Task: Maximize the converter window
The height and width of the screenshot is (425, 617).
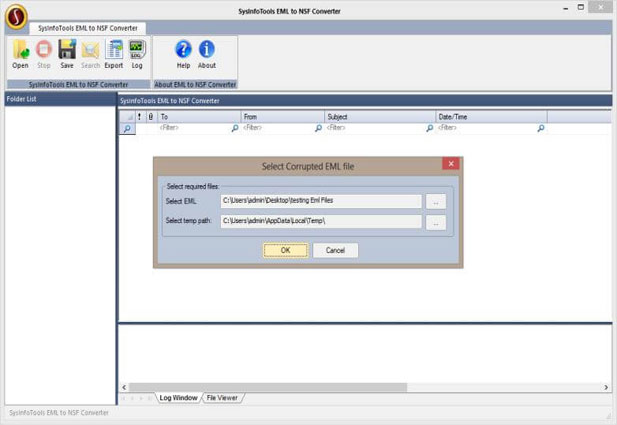Action: 581,7
